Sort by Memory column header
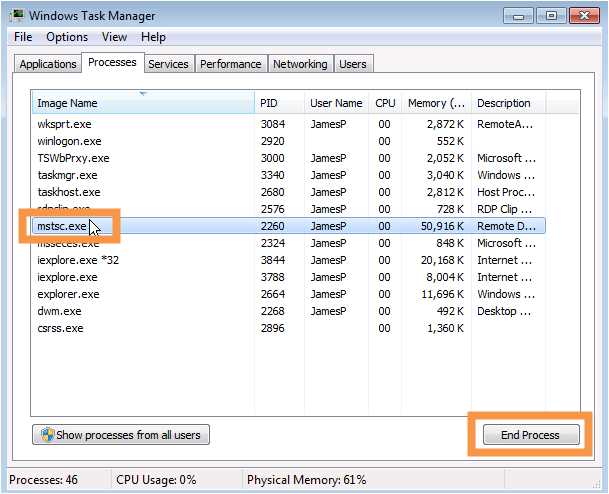This screenshot has height=494, width=609. pos(436,103)
